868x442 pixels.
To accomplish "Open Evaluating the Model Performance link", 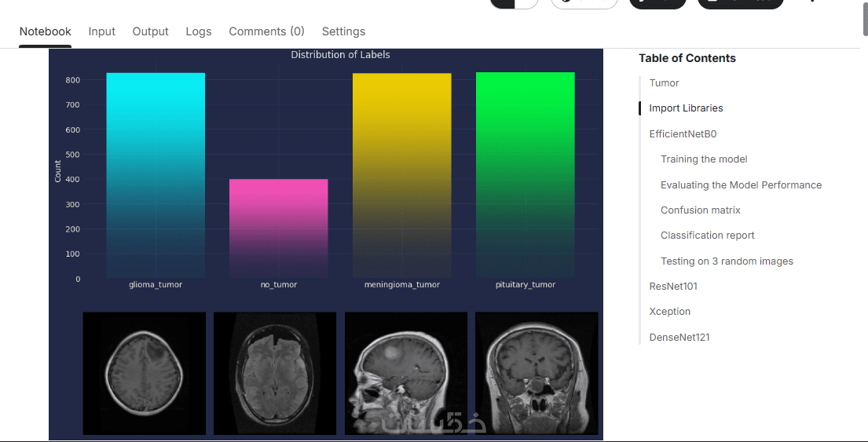I will point(741,184).
